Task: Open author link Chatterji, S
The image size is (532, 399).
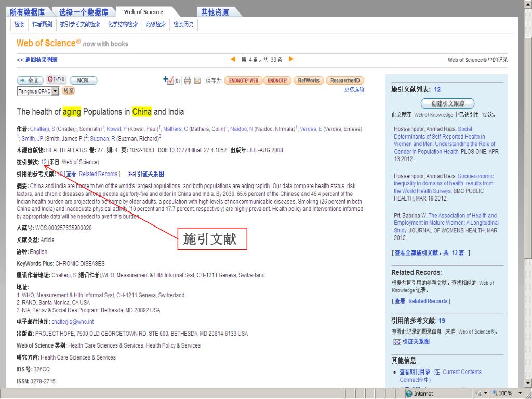Action: [x=42, y=129]
